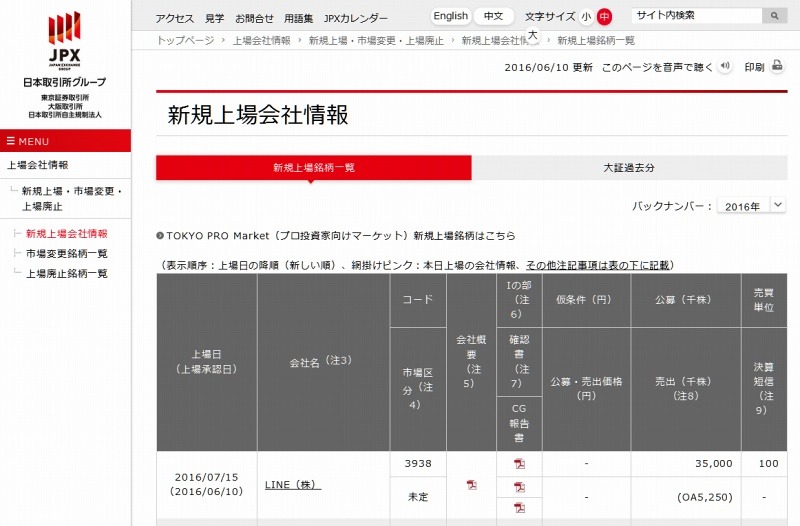Select 新規上場会社情報 in sidebar
The width and height of the screenshot is (800, 526).
tap(67, 234)
